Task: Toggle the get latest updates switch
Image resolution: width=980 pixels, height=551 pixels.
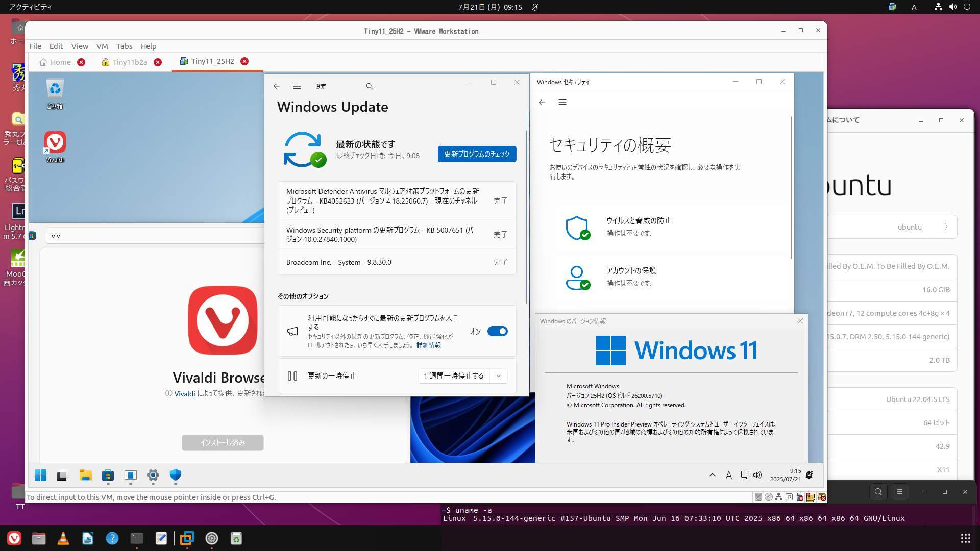Action: (497, 331)
